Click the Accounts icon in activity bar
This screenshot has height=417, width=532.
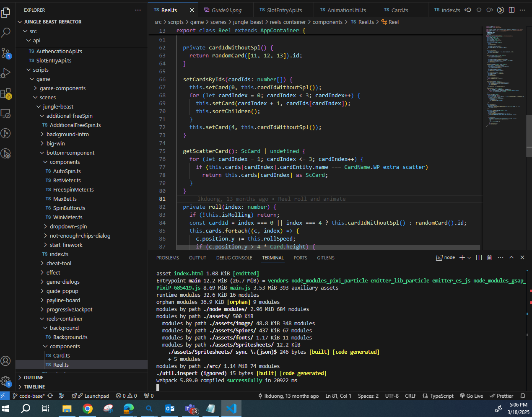[6, 361]
